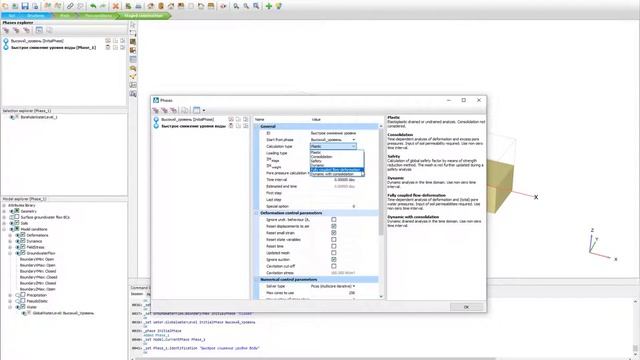Click the calculation icon on the InitialPhase row in Phases explorer
This screenshot has width=640, height=360.
pos(108,41)
